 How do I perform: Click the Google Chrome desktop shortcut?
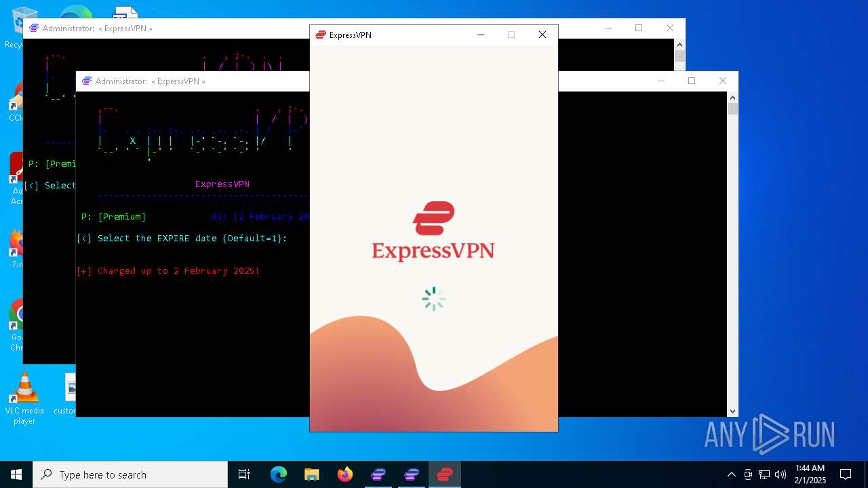(16, 325)
